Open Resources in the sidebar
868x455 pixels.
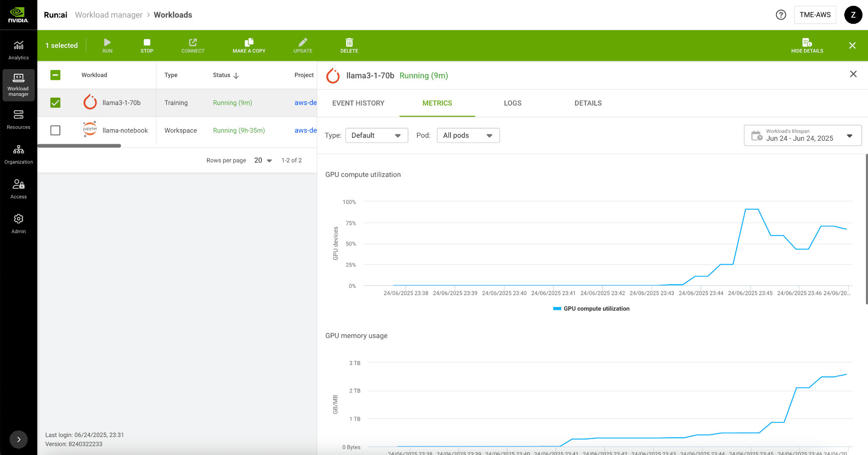click(19, 120)
